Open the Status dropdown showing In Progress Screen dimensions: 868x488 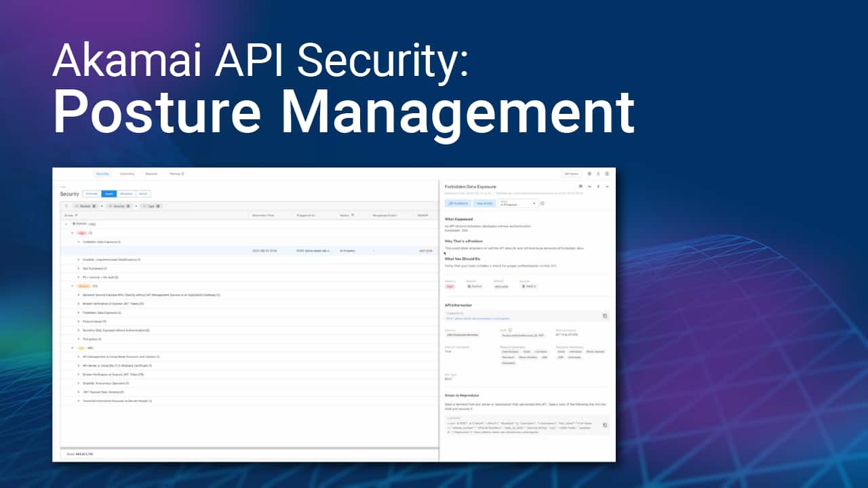(518, 203)
